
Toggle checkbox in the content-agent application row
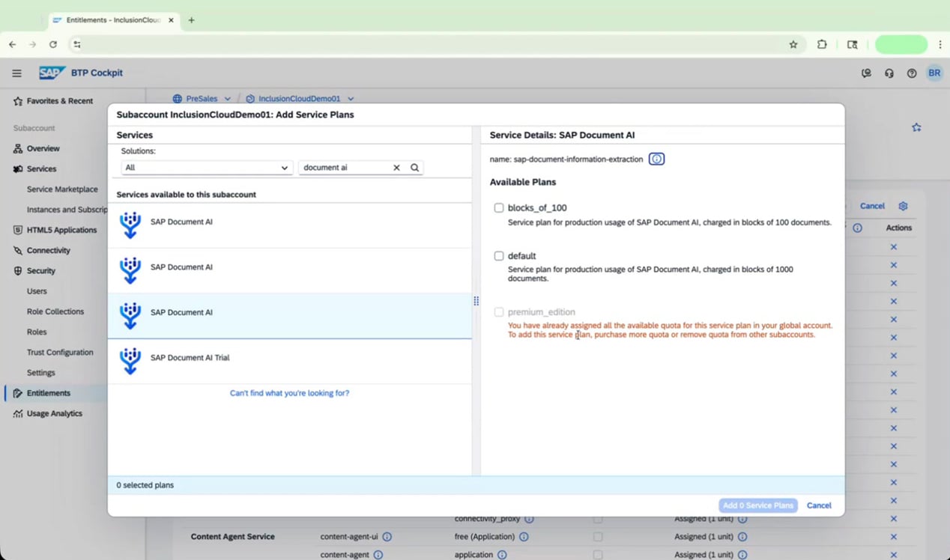[x=598, y=555]
